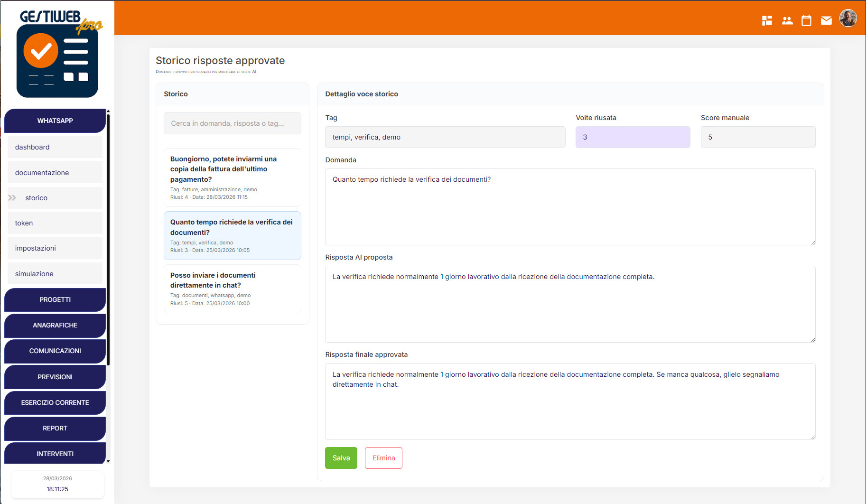Open the dashboard grid icon in the header
Screen dimensions: 866x504
click(x=767, y=20)
